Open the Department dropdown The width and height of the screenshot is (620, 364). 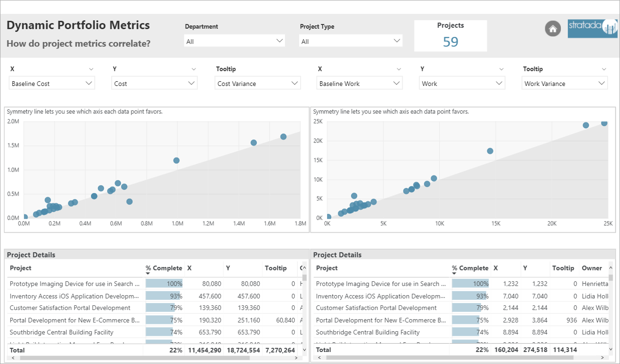[x=234, y=41]
